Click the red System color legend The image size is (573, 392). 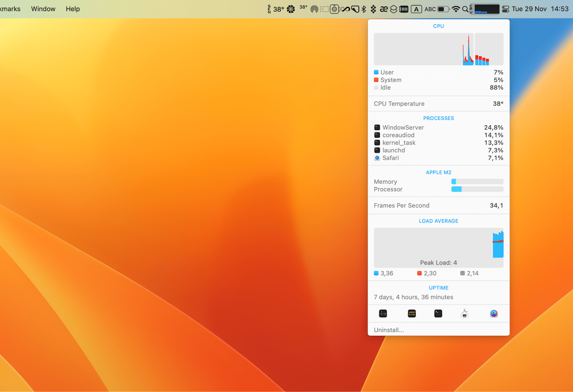tap(376, 80)
